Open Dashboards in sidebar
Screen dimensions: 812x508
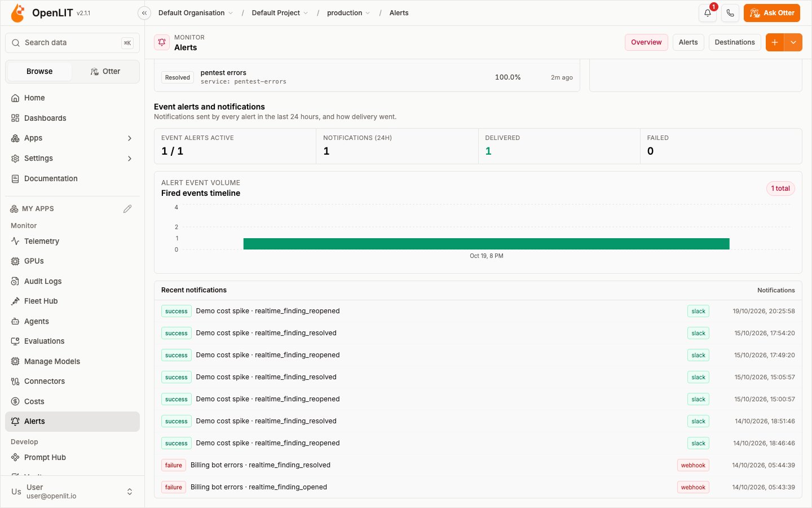72,118
